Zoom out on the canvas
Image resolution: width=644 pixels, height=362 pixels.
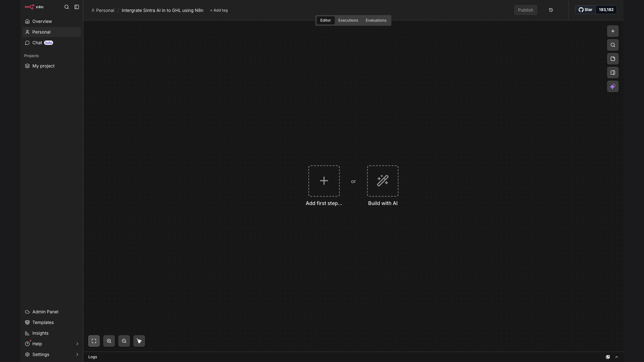coord(124,341)
